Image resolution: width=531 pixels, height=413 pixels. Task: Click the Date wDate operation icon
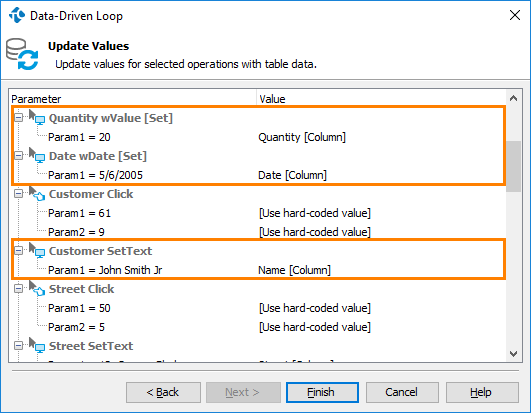pos(37,155)
